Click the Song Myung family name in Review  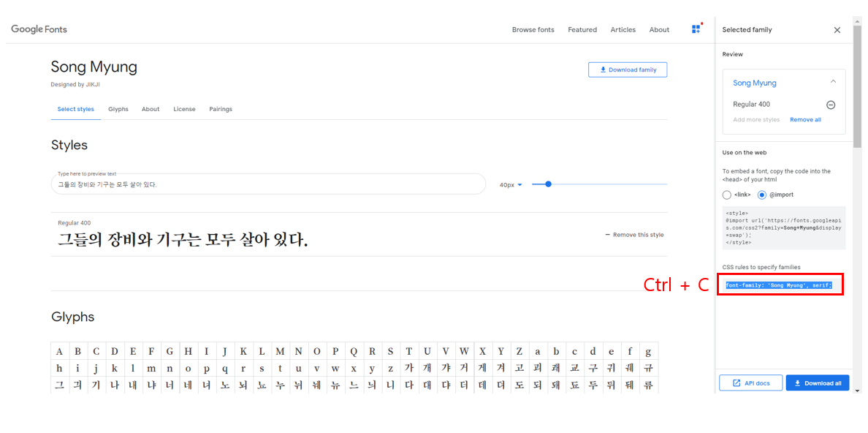click(x=755, y=83)
